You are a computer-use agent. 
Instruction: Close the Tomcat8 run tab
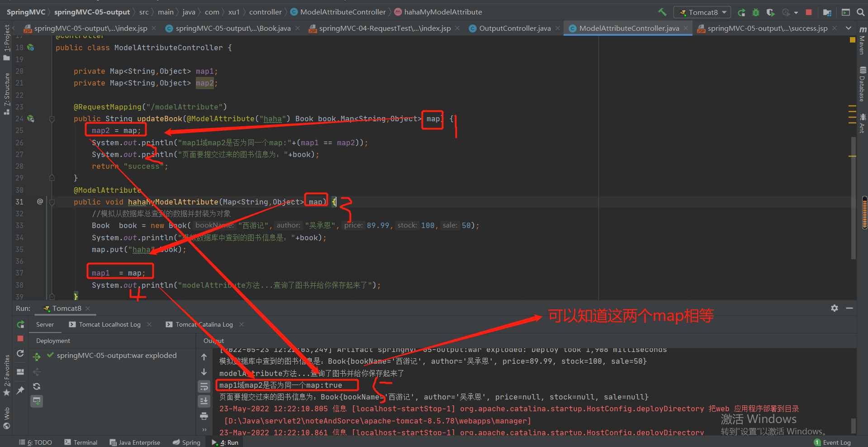(88, 309)
